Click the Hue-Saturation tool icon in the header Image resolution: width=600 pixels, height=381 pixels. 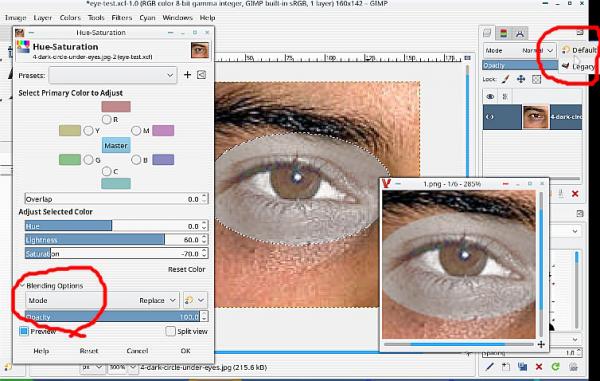(x=23, y=47)
